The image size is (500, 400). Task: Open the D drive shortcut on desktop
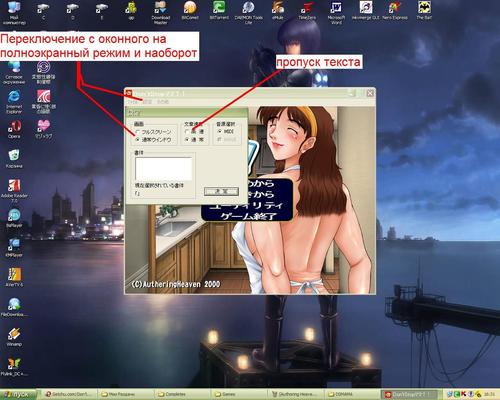tap(73, 12)
